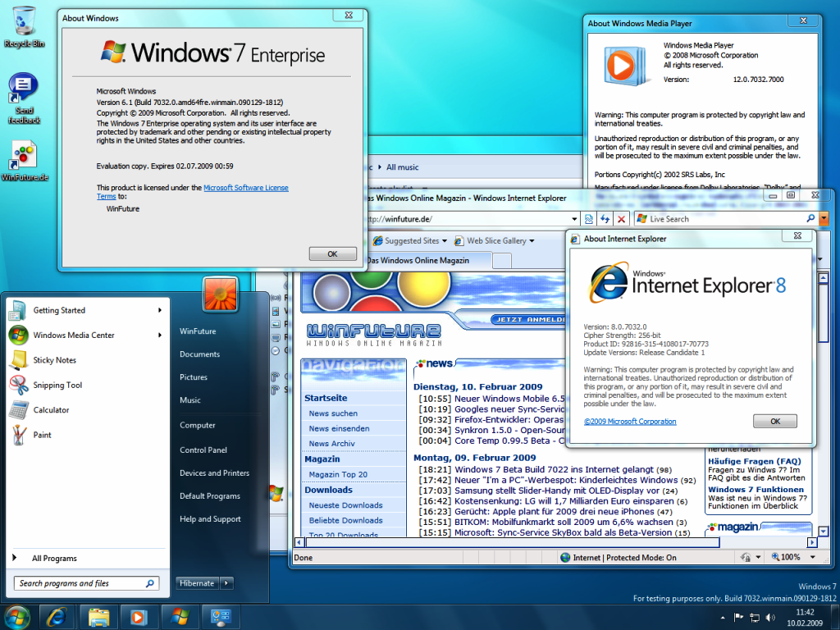Launch Internet Explorer from the taskbar
840x630 pixels.
(57, 617)
